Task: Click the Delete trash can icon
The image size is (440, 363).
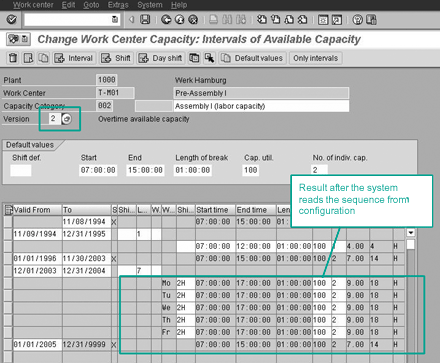Action: (13, 58)
